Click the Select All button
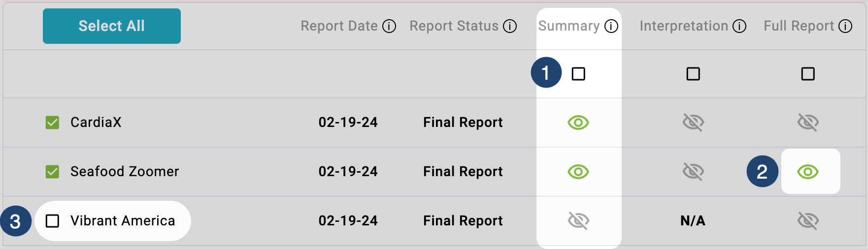This screenshot has width=868, height=249. click(x=112, y=26)
